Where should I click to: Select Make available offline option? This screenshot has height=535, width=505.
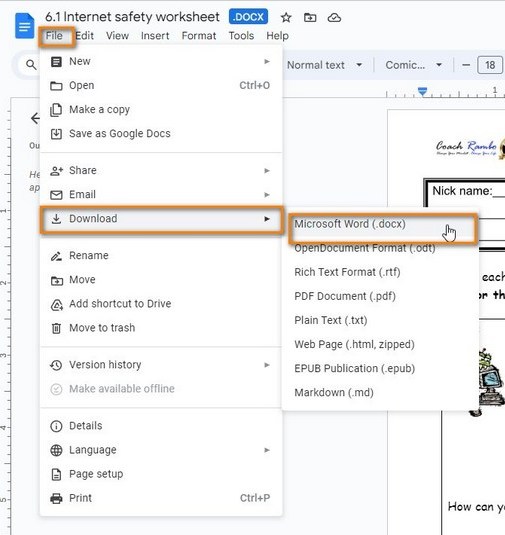tap(161, 389)
